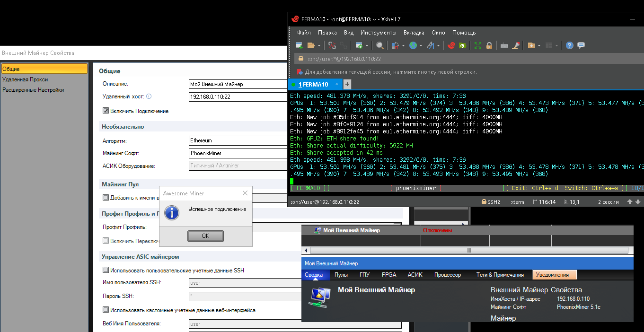This screenshot has width=644, height=332.
Task: Click the folder-plus icon in Xshell toolbar
Action: coord(531,45)
